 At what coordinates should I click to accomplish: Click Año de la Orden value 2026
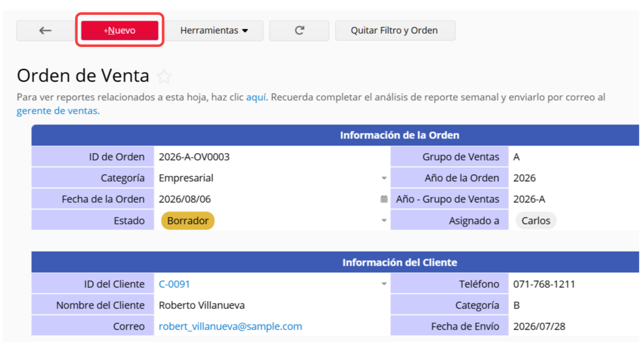[x=524, y=178]
